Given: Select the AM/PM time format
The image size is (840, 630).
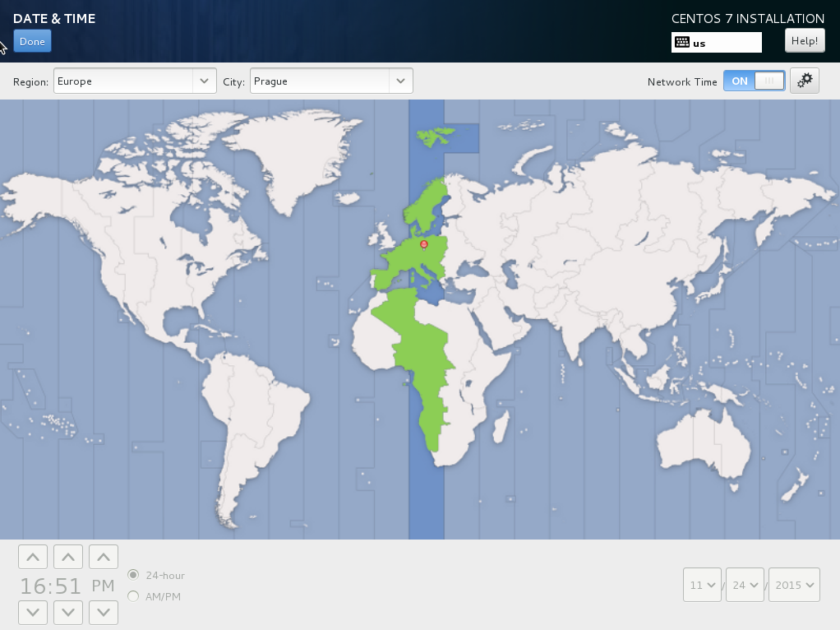Looking at the screenshot, I should click(133, 596).
